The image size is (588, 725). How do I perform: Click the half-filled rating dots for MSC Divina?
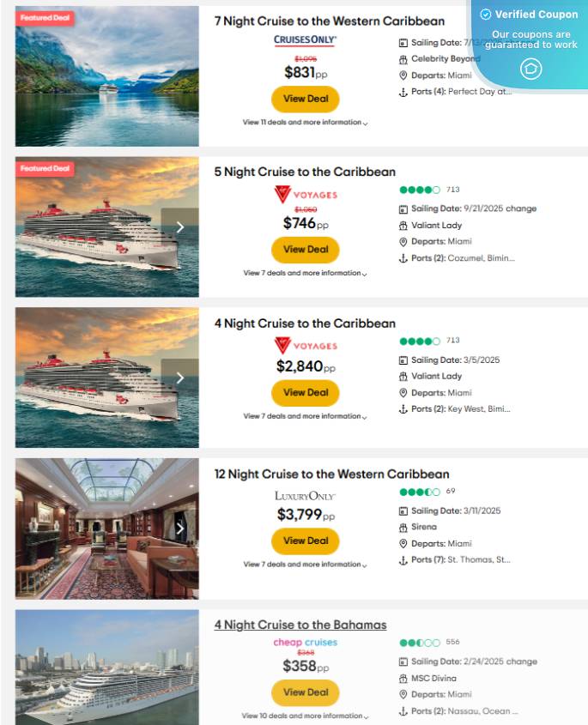click(419, 642)
